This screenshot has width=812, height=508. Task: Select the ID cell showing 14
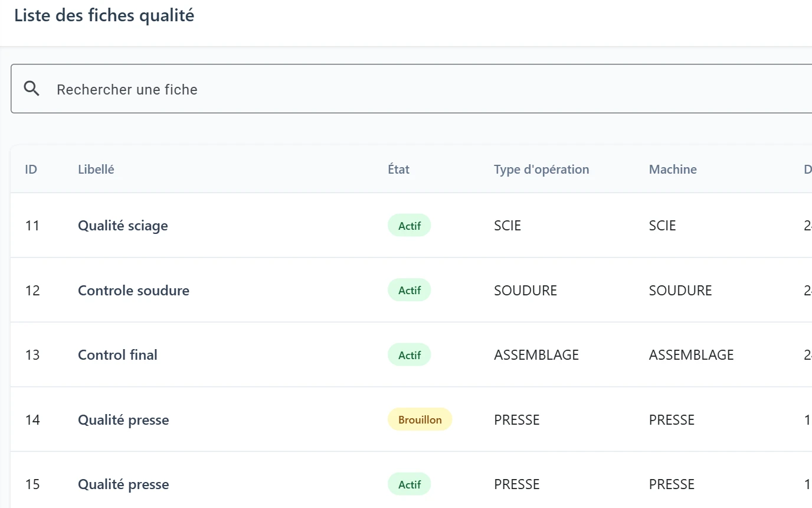(32, 420)
